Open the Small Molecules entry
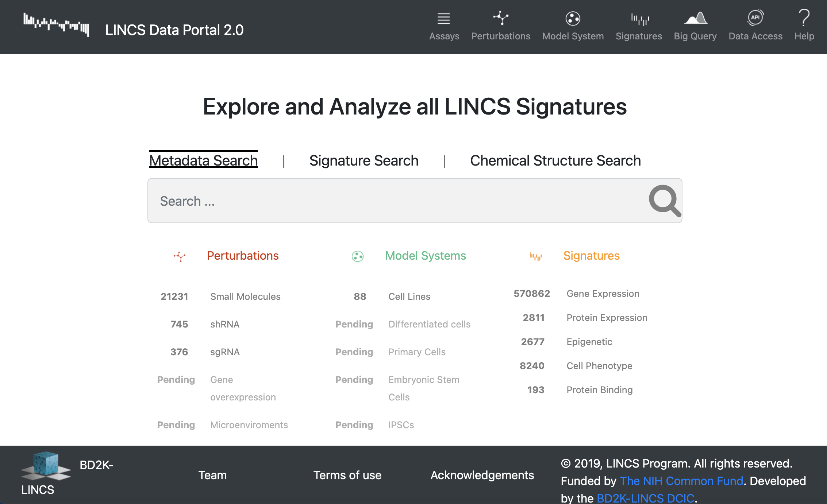Viewport: 827px width, 504px height. [245, 296]
